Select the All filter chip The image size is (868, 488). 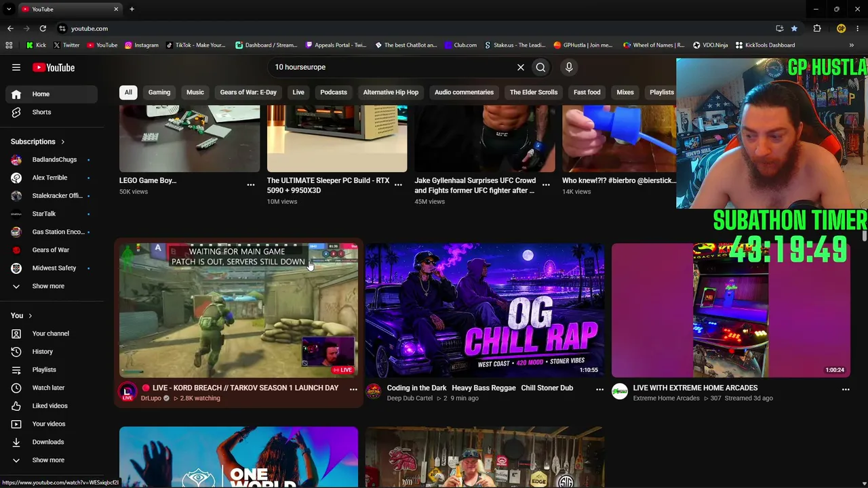click(x=128, y=92)
